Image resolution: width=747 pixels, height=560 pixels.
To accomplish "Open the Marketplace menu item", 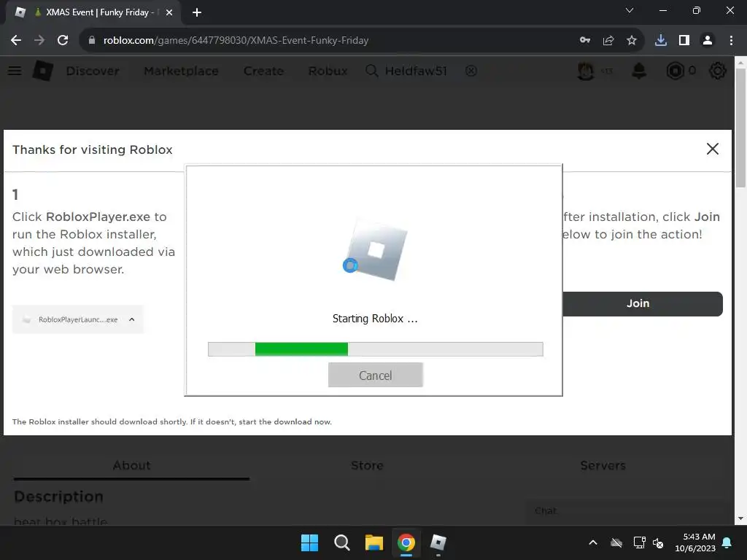I will click(182, 71).
